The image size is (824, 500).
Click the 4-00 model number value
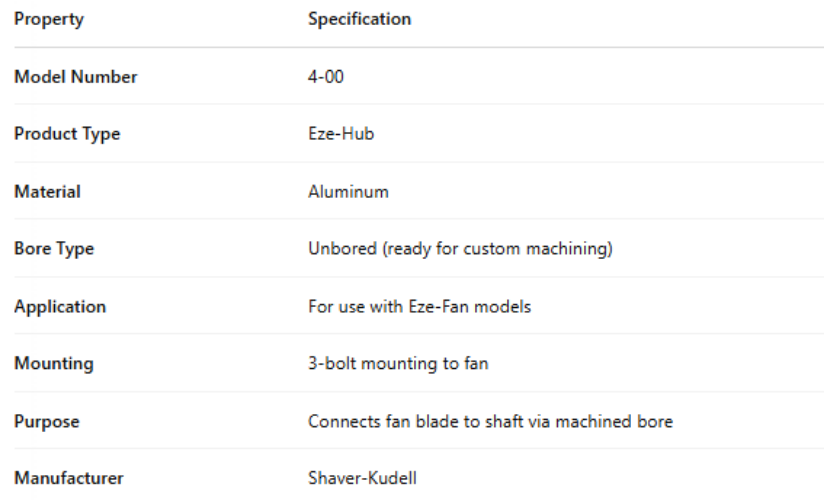tap(325, 77)
